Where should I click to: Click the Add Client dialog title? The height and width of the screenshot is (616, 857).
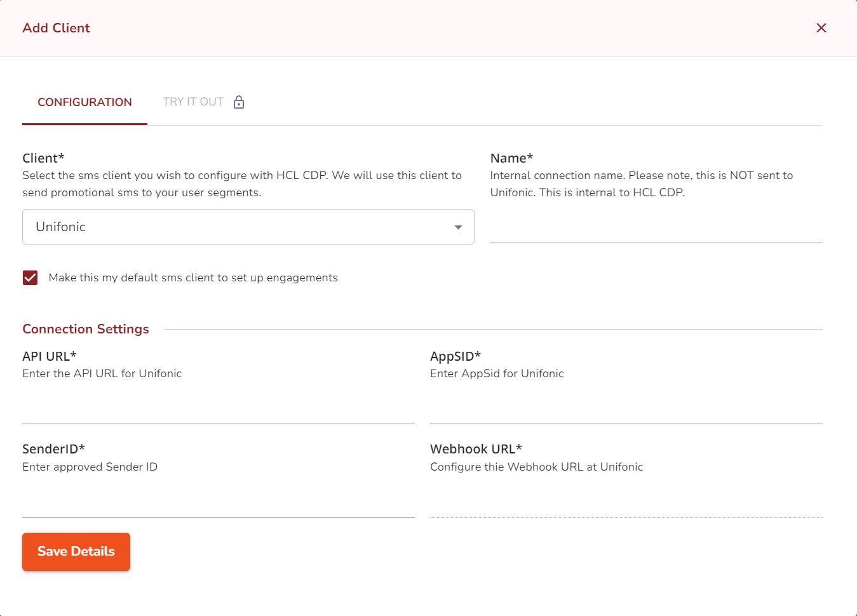(57, 28)
